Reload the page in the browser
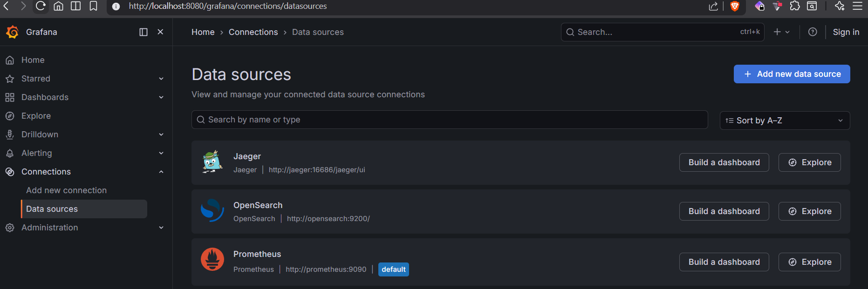The image size is (868, 289). point(41,6)
